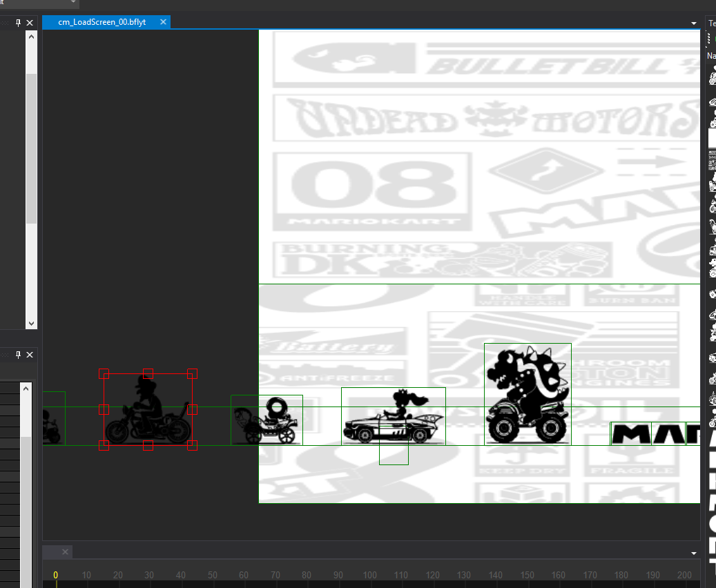Click the bottom-right red handle of selected pane
The width and height of the screenshot is (716, 588).
192,445
